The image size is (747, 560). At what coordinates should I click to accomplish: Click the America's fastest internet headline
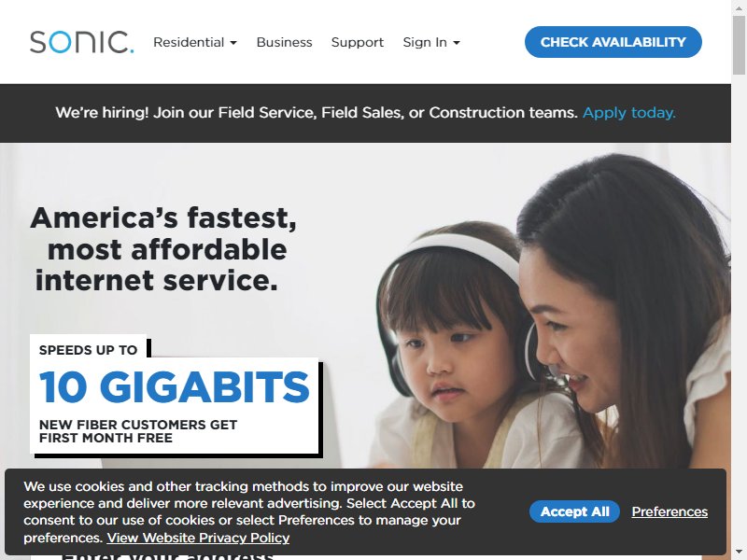[x=162, y=249]
